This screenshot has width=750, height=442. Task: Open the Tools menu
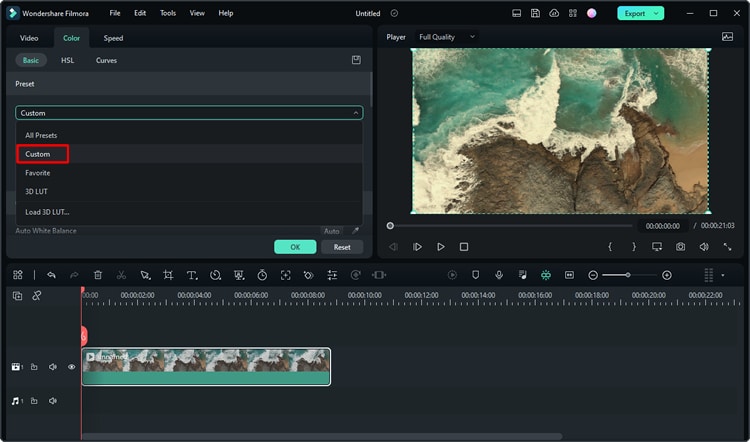(168, 13)
